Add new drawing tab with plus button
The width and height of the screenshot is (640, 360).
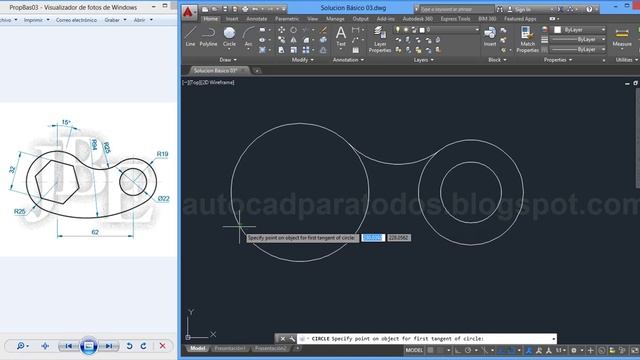pyautogui.click(x=257, y=71)
